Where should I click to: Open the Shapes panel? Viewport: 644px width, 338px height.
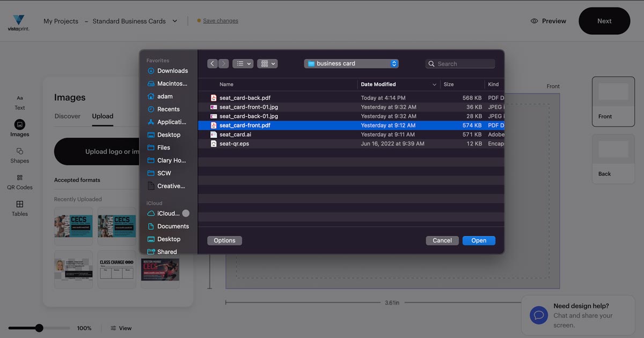click(20, 155)
